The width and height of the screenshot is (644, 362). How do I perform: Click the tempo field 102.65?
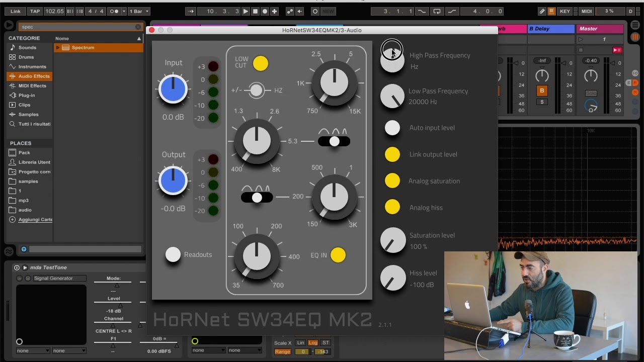tap(54, 11)
